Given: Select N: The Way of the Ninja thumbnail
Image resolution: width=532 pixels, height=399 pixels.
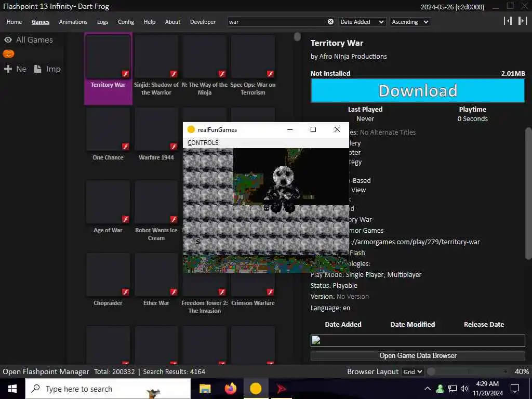Looking at the screenshot, I should [x=205, y=57].
